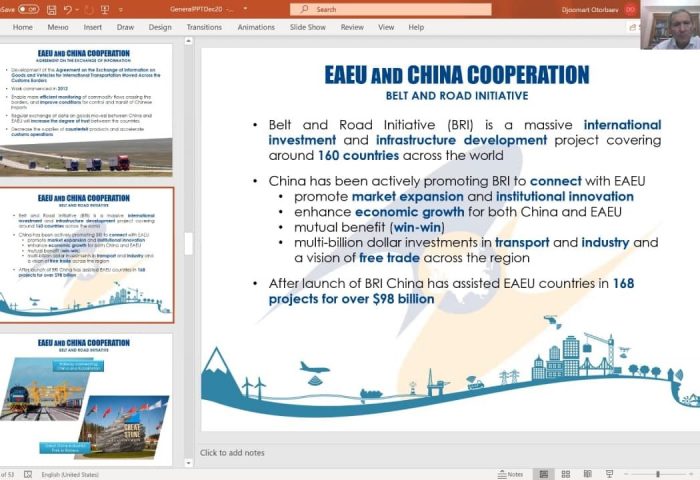This screenshot has height=480, width=700.
Task: Open the Animations tab
Action: [x=256, y=27]
